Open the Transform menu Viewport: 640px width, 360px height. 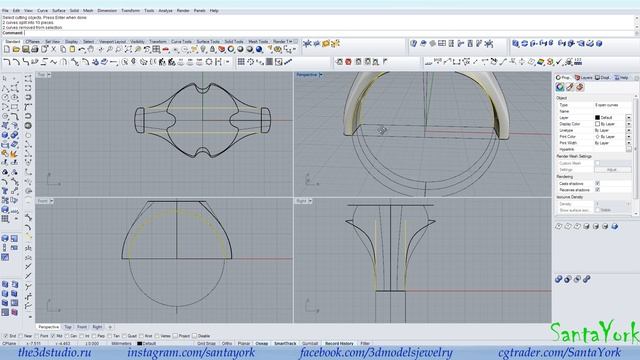[x=131, y=11]
